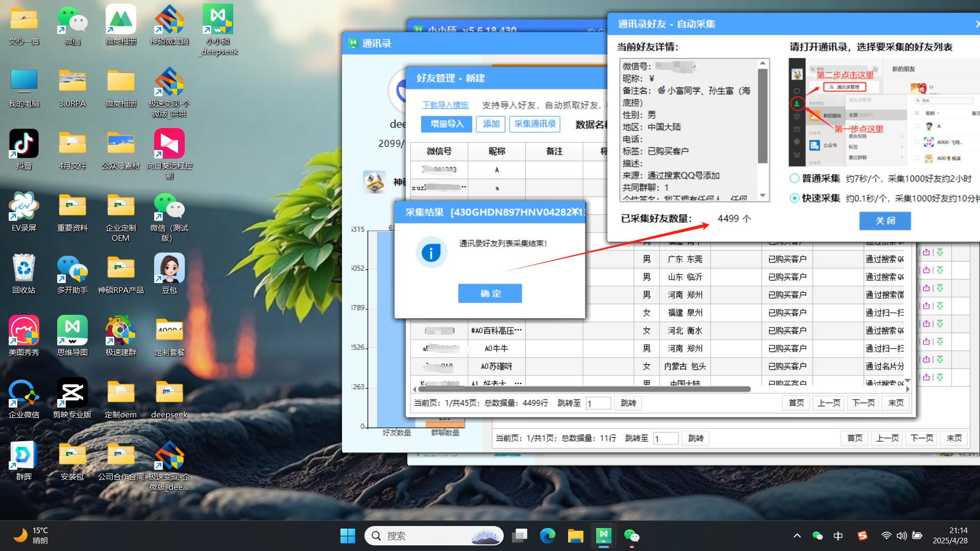The height and width of the screenshot is (551, 980).
Task: Click 添加 button in 好友管理
Action: (491, 124)
